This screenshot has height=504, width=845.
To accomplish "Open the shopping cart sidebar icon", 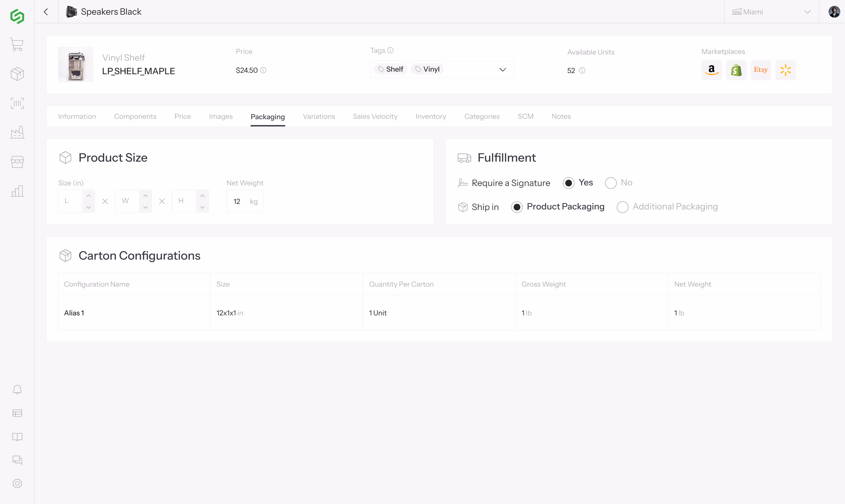I will pyautogui.click(x=17, y=45).
